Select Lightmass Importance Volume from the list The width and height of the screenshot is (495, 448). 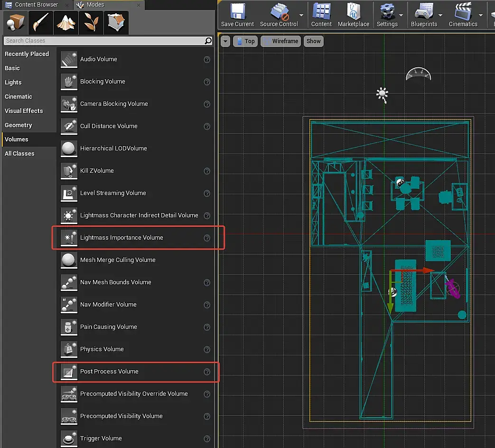pyautogui.click(x=121, y=238)
